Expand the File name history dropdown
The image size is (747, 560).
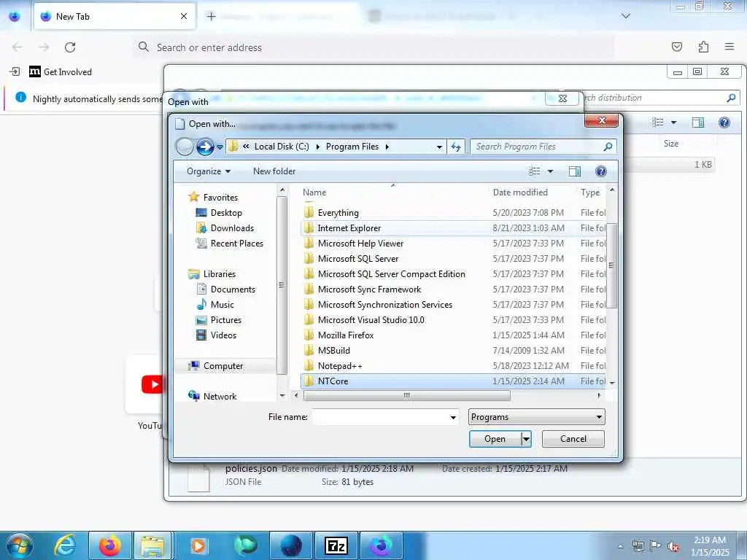pos(453,418)
